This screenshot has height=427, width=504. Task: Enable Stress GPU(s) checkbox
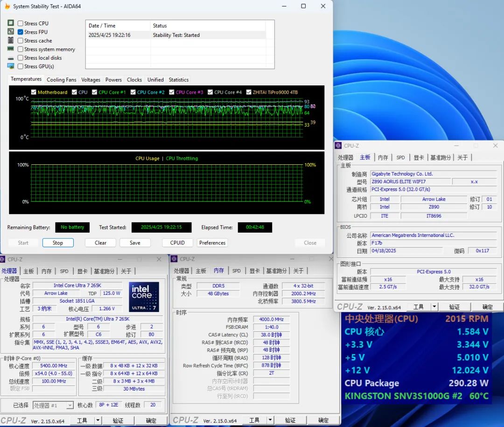coord(20,66)
